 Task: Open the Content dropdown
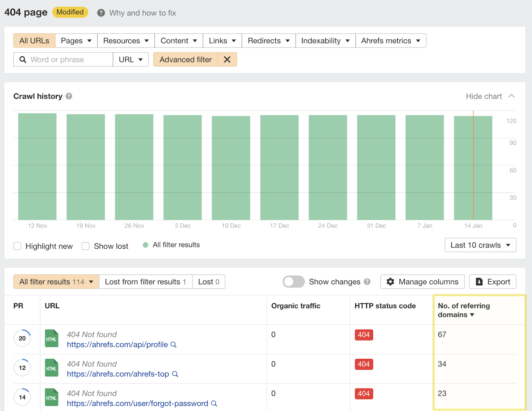179,41
